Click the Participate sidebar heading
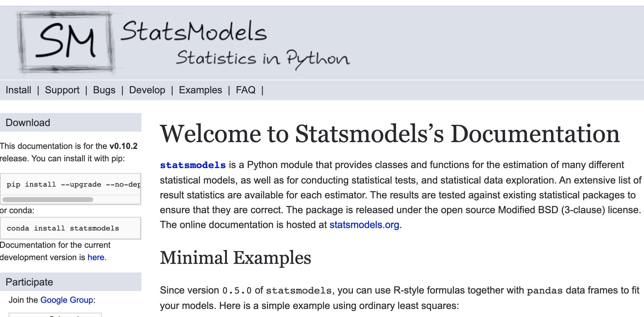Screen dimensions: 644x317 [29, 282]
